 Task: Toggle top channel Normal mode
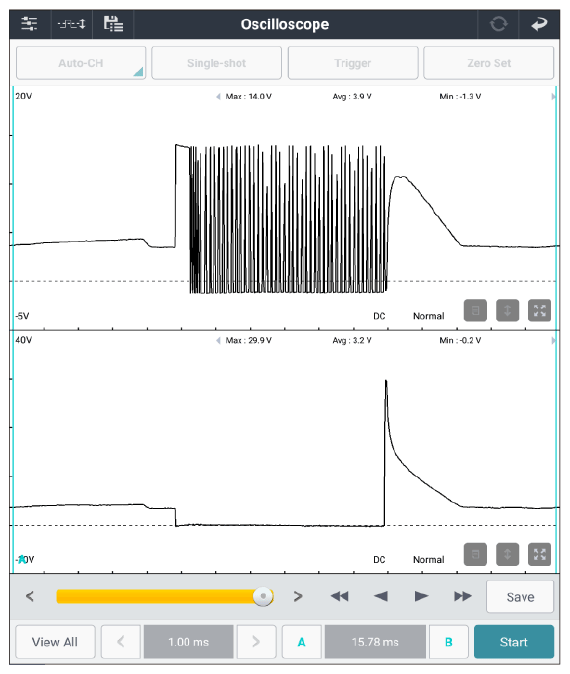(429, 316)
